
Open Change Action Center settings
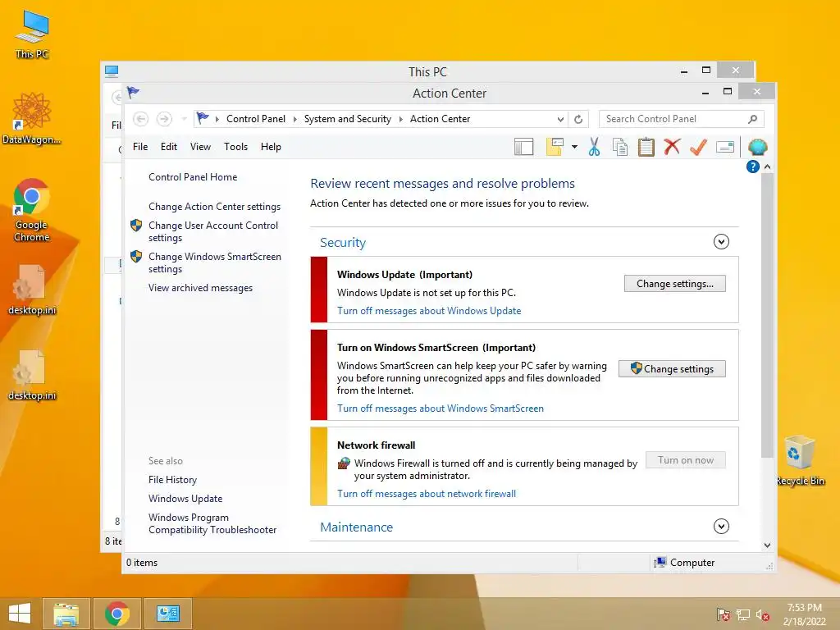(x=214, y=206)
